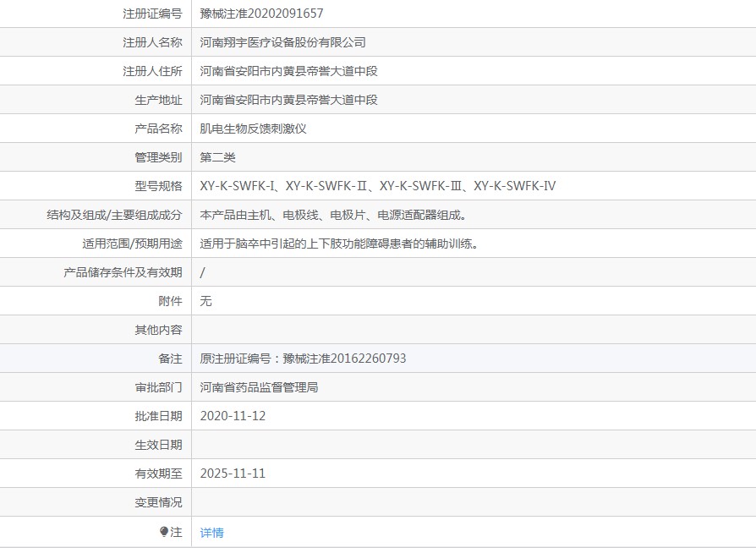Click the 适用范围/预期用途 label
Screen dimensions: 756x553
point(132,244)
